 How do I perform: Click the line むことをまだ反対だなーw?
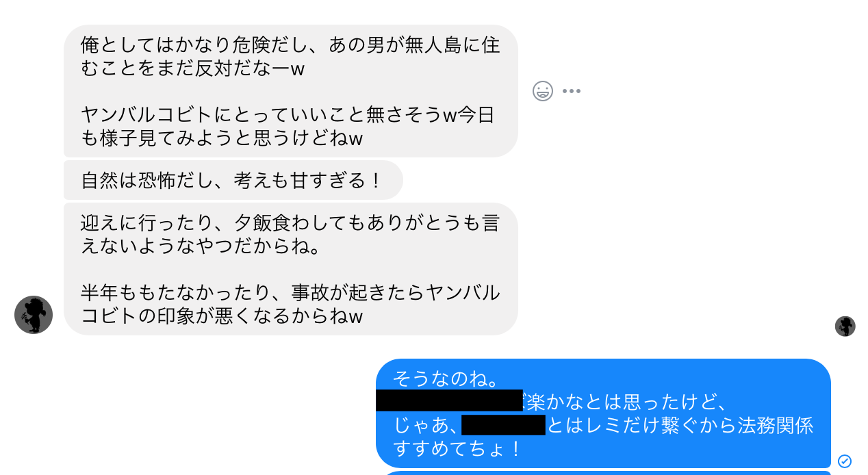coord(192,69)
